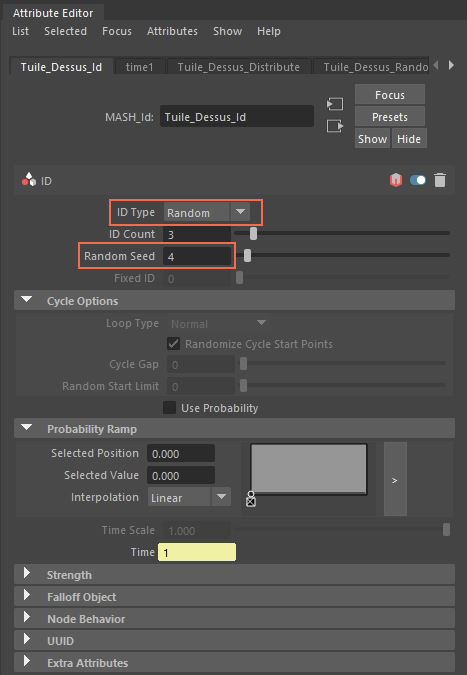The image size is (467, 675).
Task: Click the Selected Value field
Action: (x=181, y=475)
